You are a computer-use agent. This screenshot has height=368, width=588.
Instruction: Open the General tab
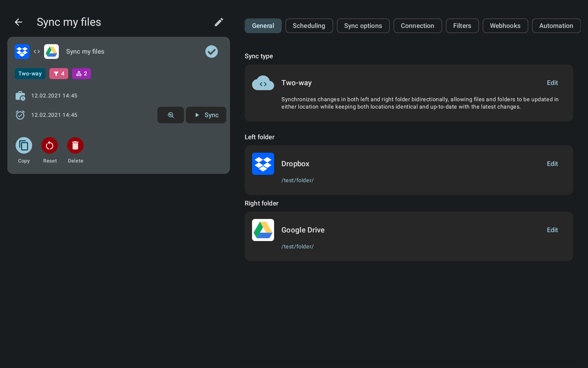[263, 26]
